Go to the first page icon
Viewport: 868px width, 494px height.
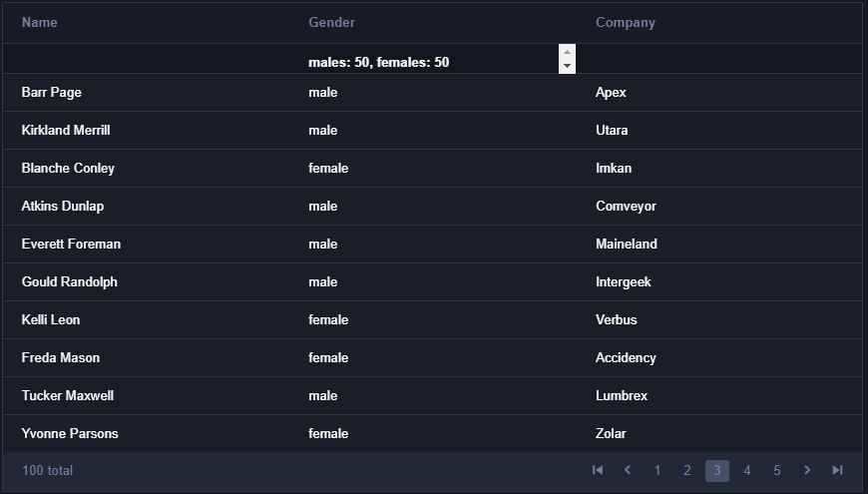(x=598, y=470)
